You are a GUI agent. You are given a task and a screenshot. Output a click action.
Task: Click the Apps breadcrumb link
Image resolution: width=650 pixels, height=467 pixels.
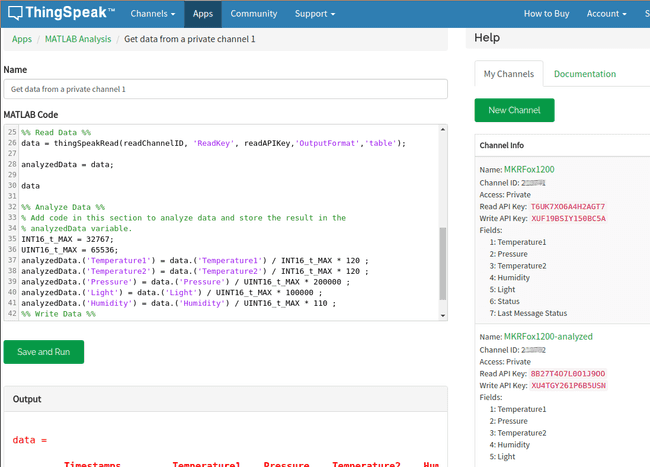tap(21, 39)
